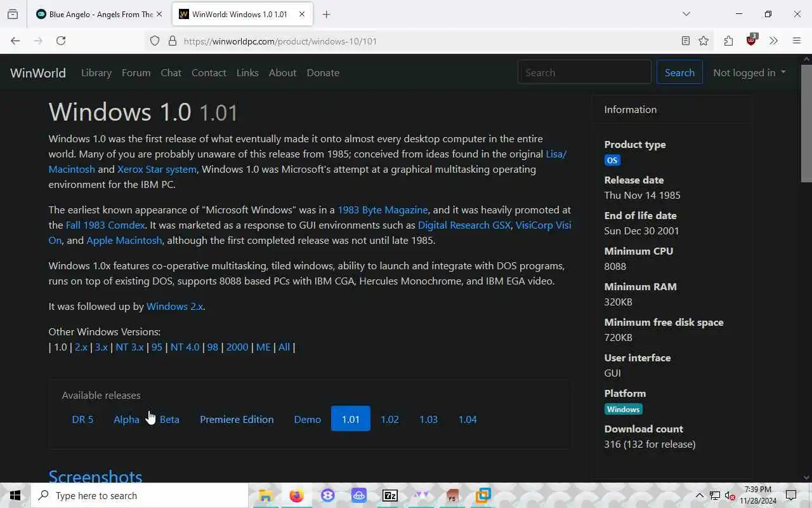
Task: Open VMware from the taskbar
Action: coord(483,495)
